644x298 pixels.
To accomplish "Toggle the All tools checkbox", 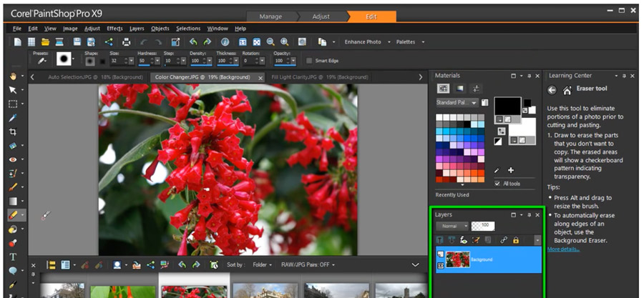I will click(498, 184).
